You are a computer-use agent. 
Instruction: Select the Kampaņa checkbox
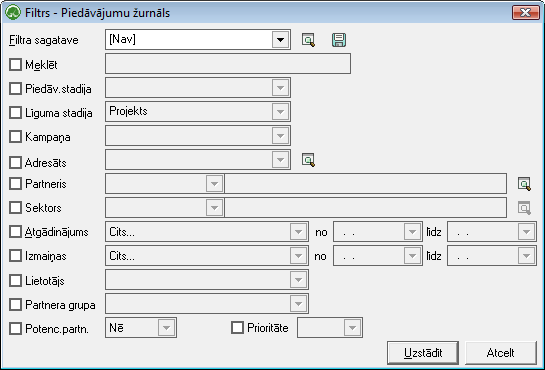pyautogui.click(x=15, y=137)
